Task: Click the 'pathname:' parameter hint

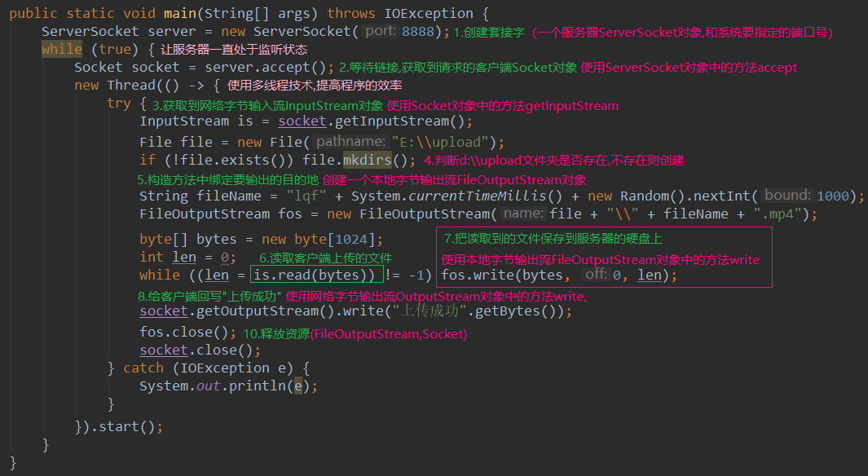Action: pos(351,142)
